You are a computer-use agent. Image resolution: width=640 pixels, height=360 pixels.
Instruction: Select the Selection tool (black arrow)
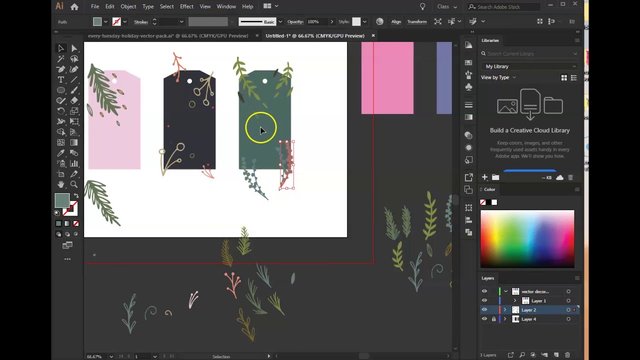click(61, 48)
